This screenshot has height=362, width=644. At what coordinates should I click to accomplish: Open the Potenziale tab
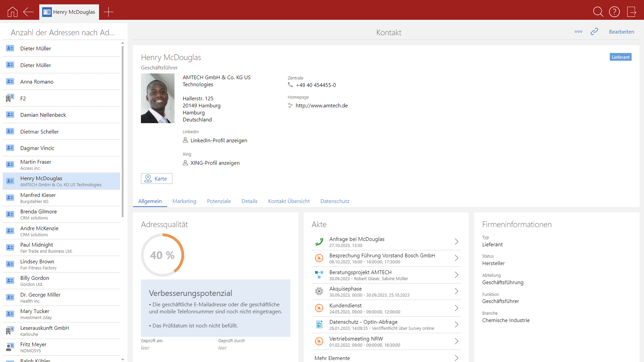(x=219, y=201)
